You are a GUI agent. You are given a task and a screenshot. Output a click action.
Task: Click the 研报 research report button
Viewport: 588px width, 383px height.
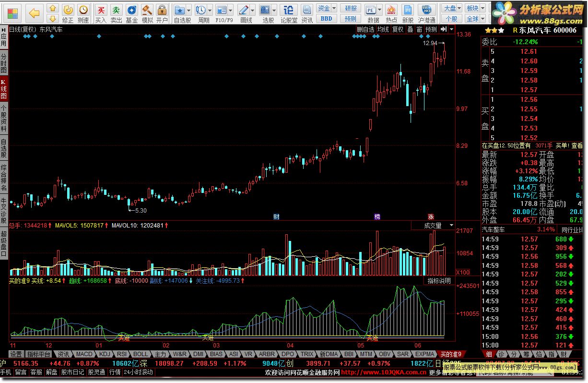tap(351, 8)
